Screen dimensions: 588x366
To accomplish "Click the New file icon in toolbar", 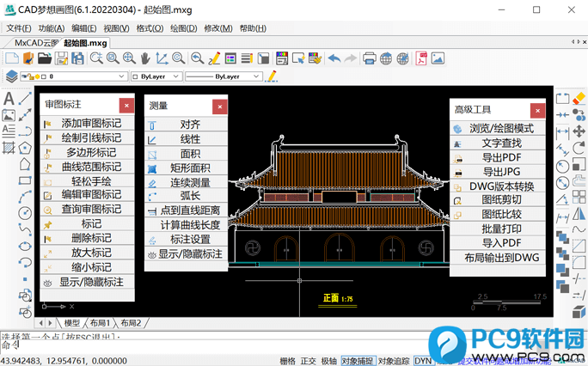I will [12, 58].
